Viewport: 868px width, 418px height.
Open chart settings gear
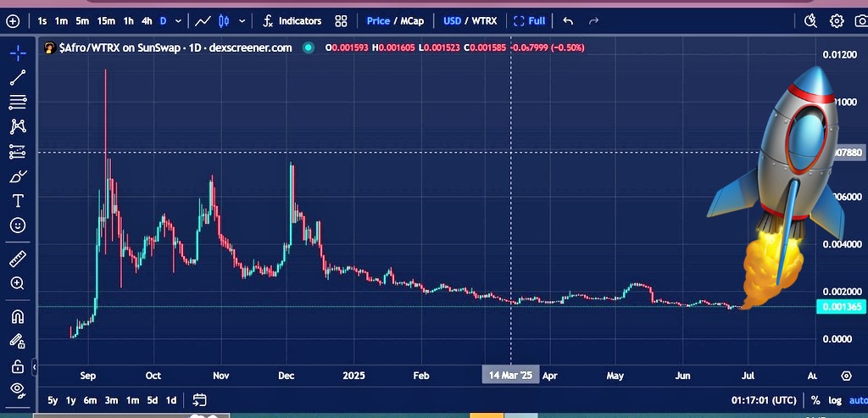tap(837, 21)
